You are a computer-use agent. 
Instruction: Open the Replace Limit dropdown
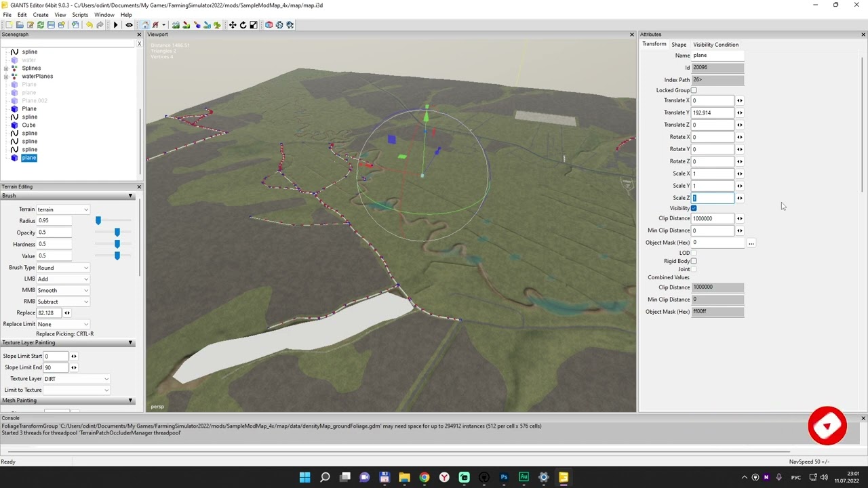coord(63,324)
